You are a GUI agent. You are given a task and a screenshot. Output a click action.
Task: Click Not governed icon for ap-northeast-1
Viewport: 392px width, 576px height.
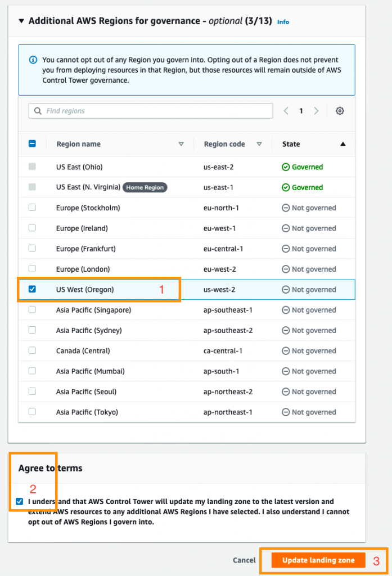(x=286, y=412)
